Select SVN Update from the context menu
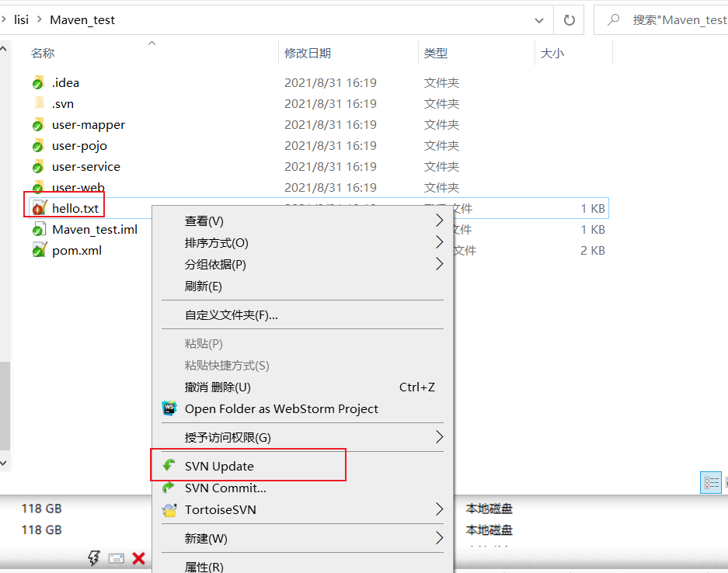 click(x=218, y=464)
